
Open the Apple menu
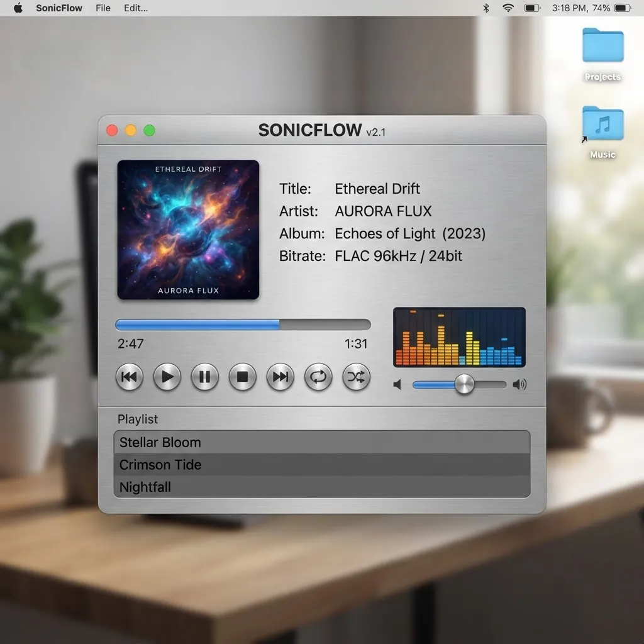(x=18, y=8)
